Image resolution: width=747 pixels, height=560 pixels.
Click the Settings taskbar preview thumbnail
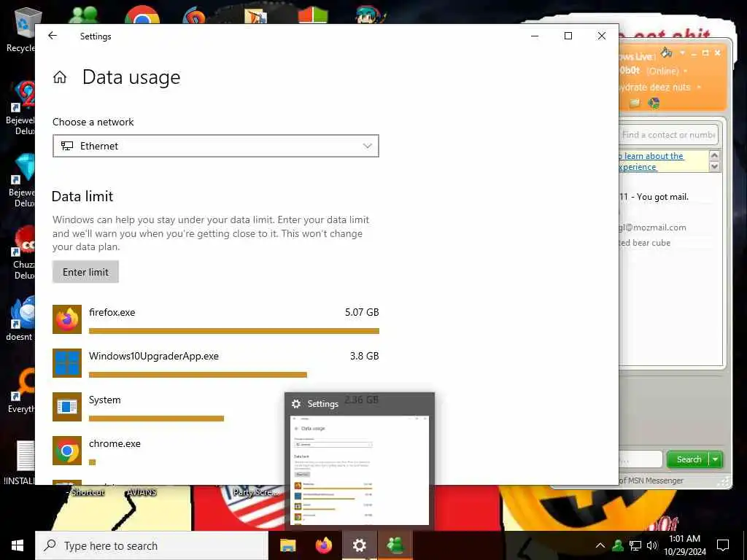click(x=360, y=470)
